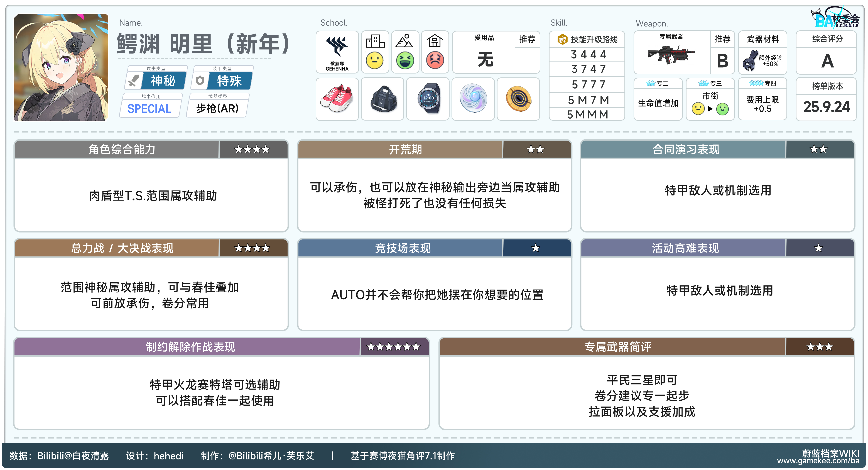868x470 pixels.
Task: Click the character portrait thumbnail
Action: (61, 67)
